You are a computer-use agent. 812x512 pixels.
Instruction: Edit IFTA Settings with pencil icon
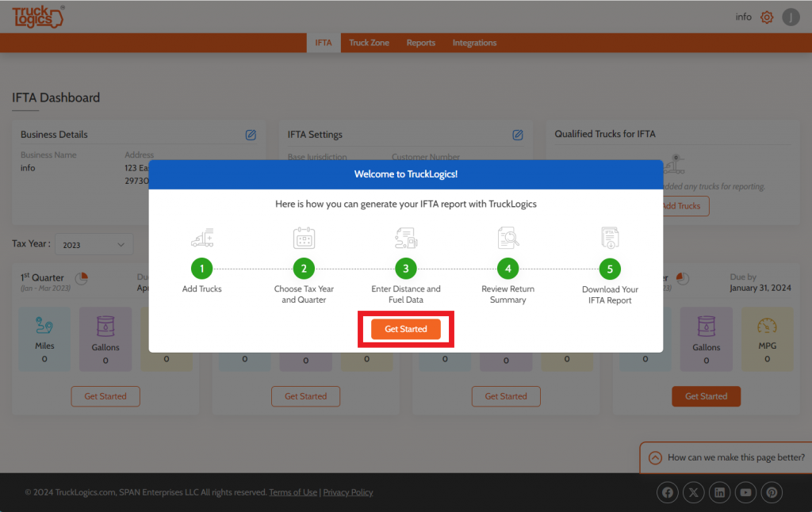click(x=517, y=135)
